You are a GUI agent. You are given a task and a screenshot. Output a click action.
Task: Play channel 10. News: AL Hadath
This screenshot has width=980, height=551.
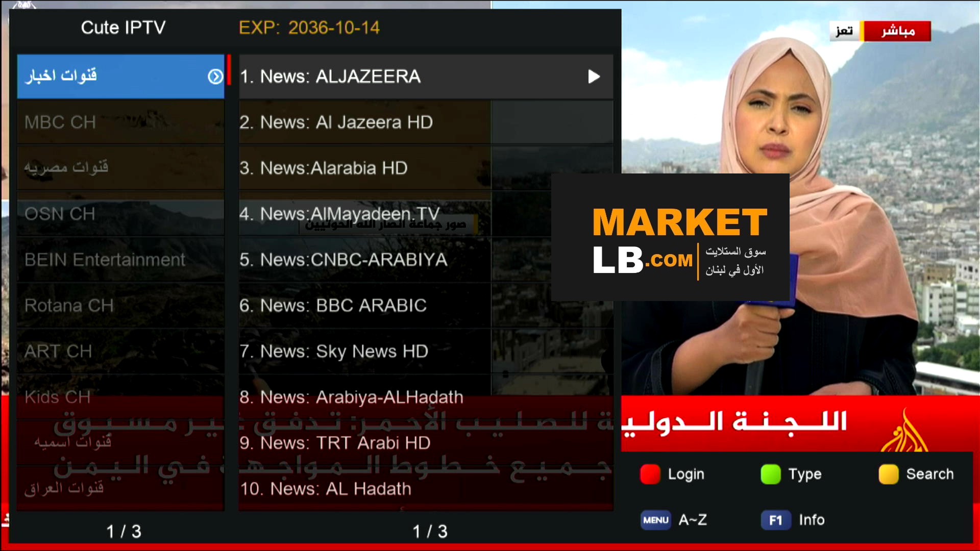(426, 489)
